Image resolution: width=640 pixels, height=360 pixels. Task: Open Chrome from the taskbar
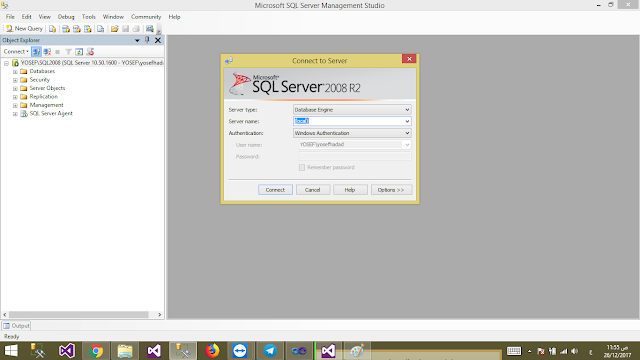pyautogui.click(x=96, y=351)
